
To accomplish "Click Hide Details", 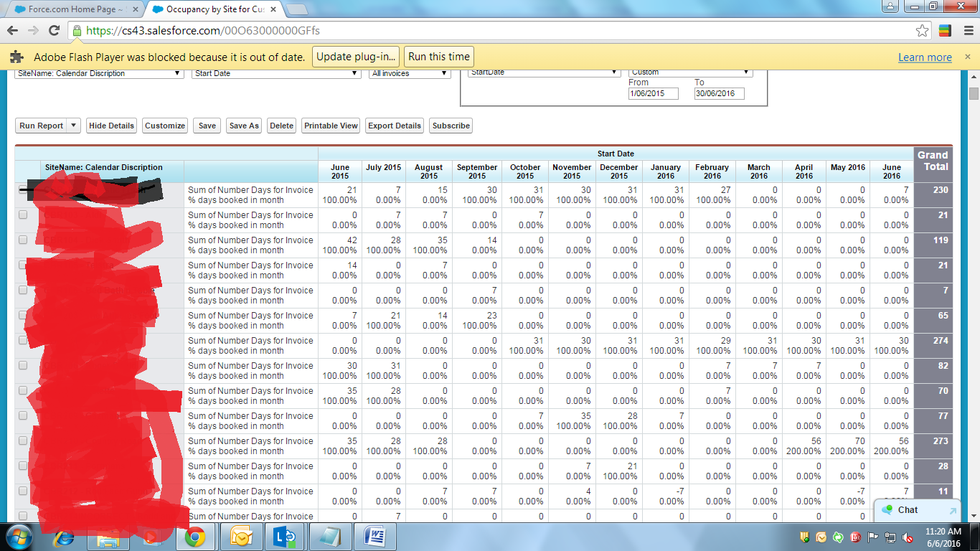I will pyautogui.click(x=111, y=126).
